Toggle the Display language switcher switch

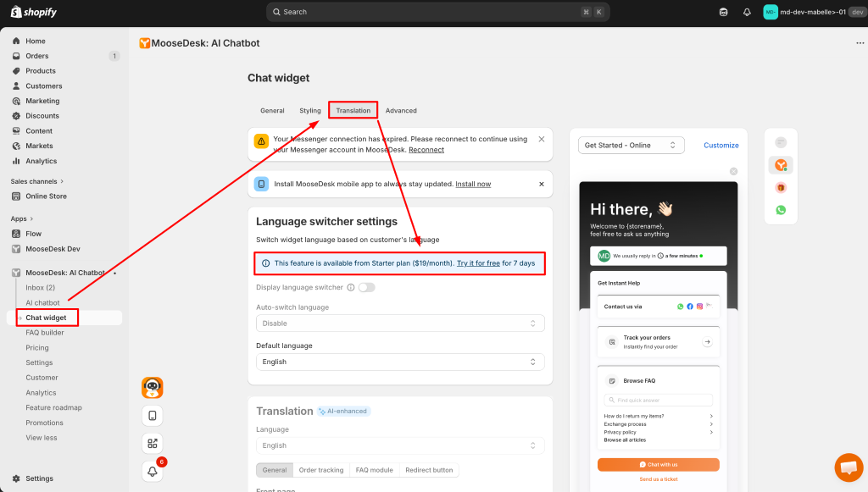coord(366,287)
